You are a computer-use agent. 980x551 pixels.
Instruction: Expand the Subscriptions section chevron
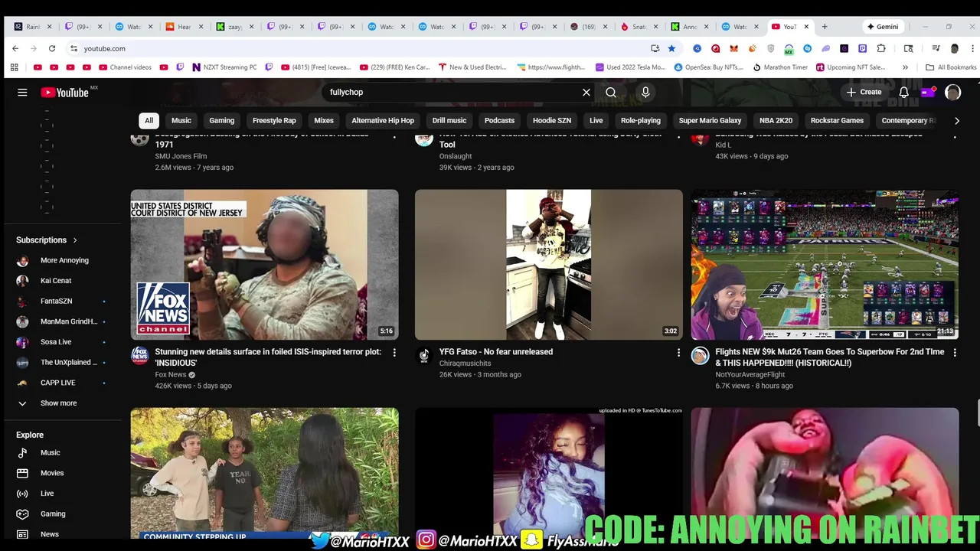75,240
